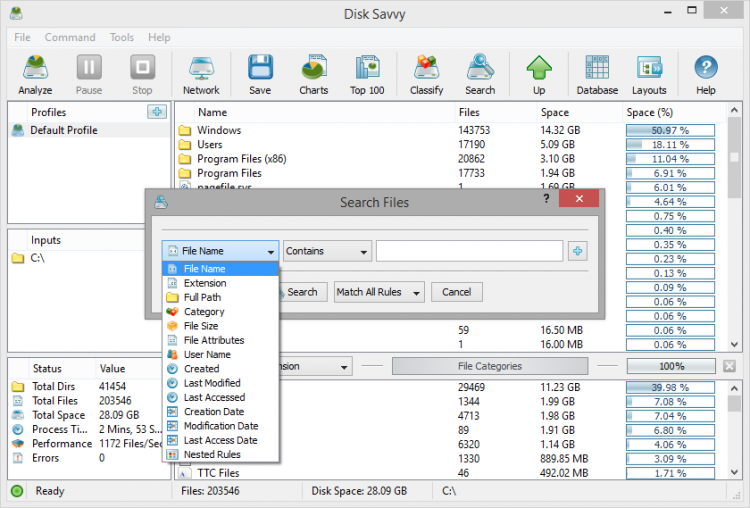Select Last Accessed in the rule list
The height and width of the screenshot is (508, 750).
point(221,398)
